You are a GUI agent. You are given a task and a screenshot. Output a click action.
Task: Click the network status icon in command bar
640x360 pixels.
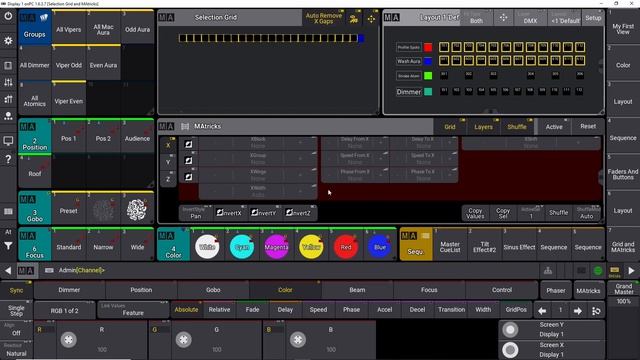click(548, 270)
